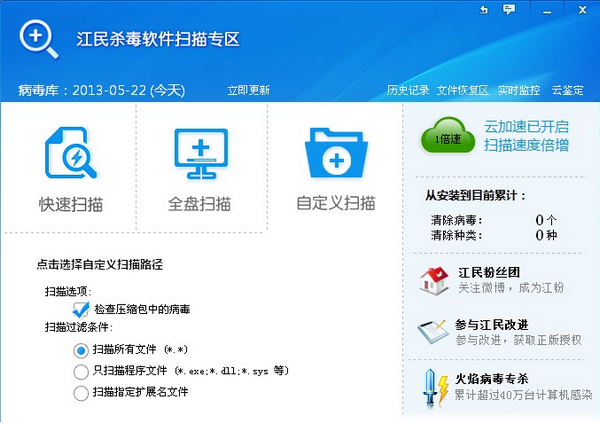Viewport: 600px width, 424px height.
Task: Open the feedback speech bubble icon
Action: click(x=509, y=10)
